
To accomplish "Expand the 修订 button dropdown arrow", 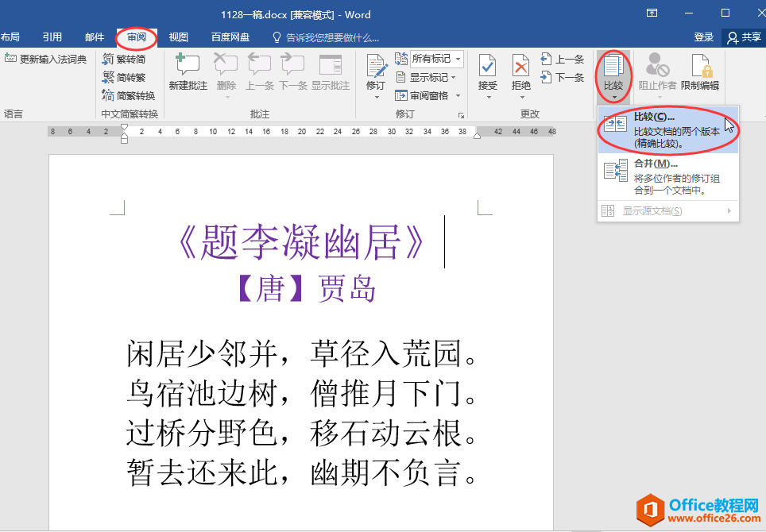I will click(376, 97).
